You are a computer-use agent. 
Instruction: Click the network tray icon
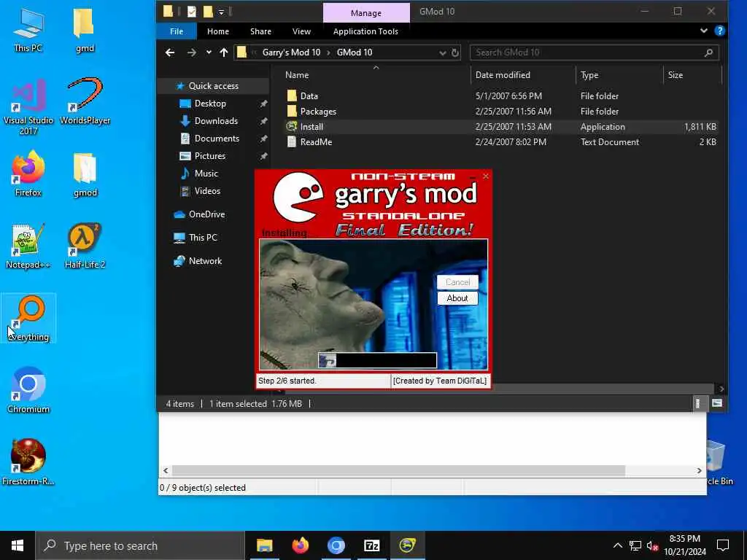point(635,545)
